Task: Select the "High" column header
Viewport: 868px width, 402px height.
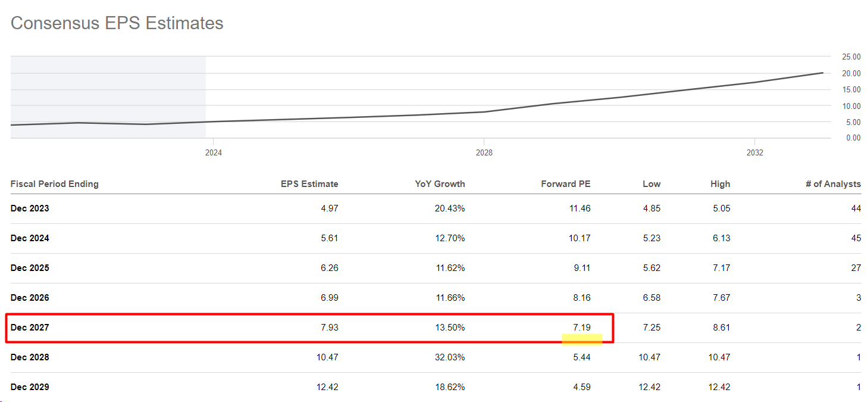Action: (720, 184)
